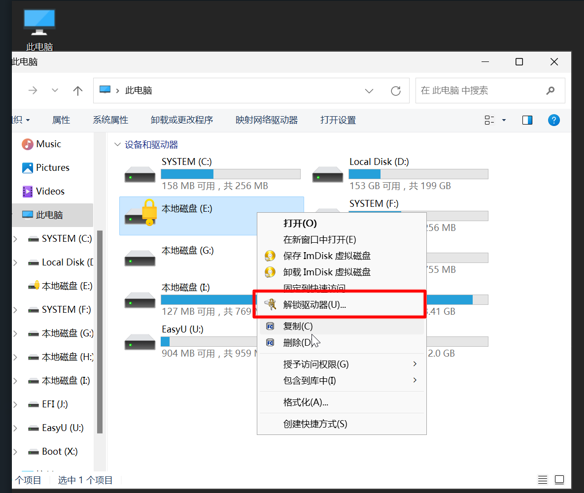584x493 pixels.
Task: Click the SYSTEM (F:) drive label
Action: (374, 204)
